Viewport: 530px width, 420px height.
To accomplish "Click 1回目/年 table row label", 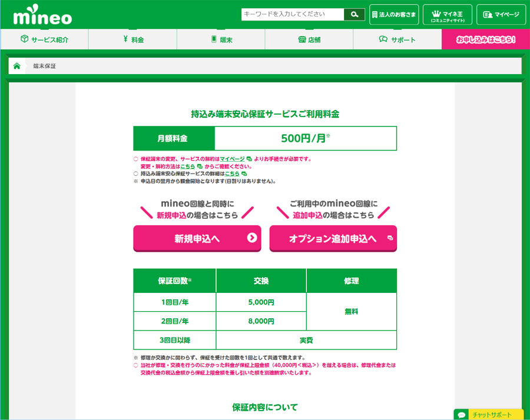I will point(175,302).
